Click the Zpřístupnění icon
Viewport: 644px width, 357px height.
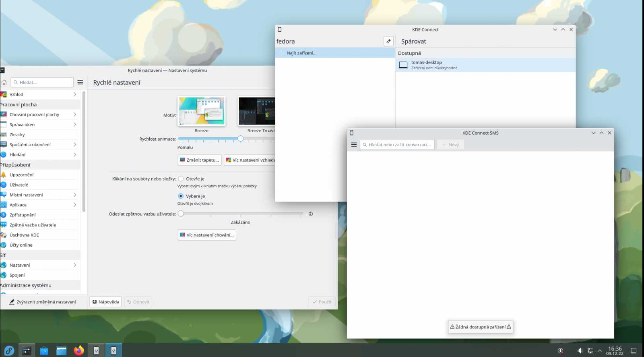[x=4, y=215]
